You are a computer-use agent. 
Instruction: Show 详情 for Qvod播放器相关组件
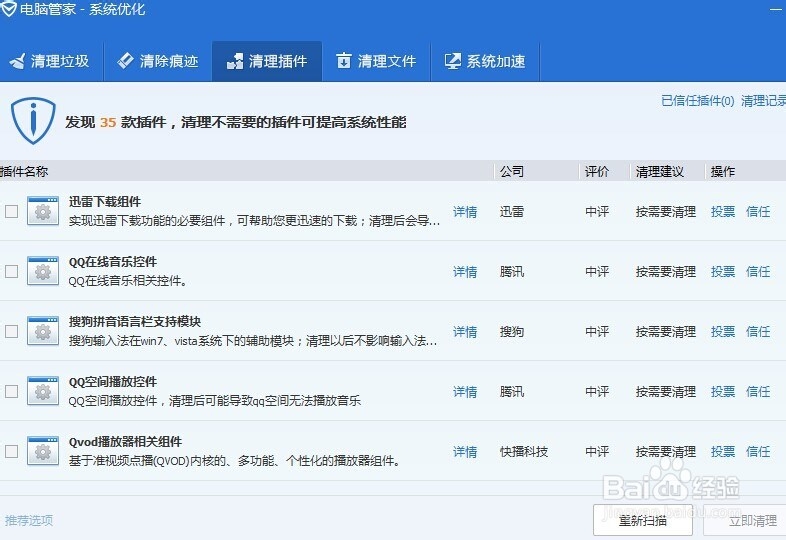coord(465,452)
